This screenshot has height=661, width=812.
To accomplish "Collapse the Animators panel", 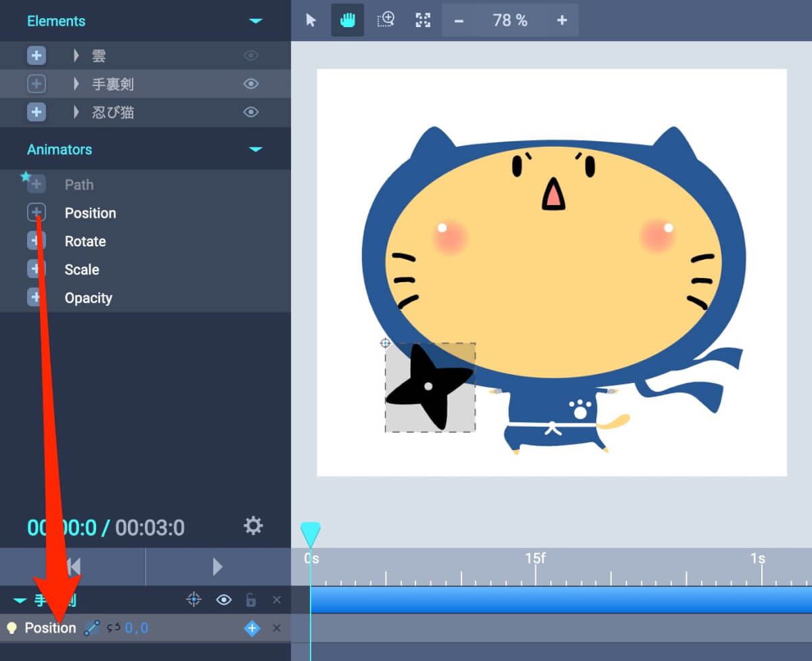I will 255,149.
